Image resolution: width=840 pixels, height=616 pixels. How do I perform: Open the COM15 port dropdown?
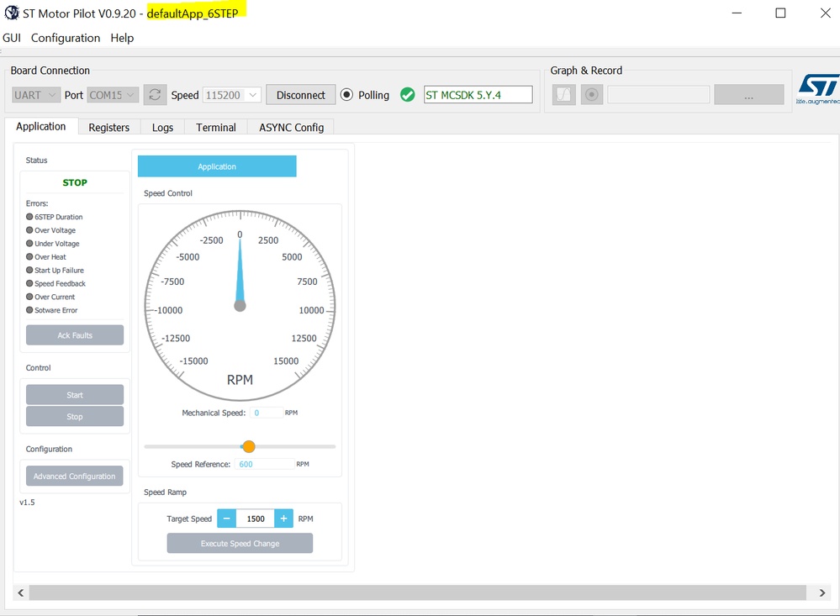click(x=113, y=95)
